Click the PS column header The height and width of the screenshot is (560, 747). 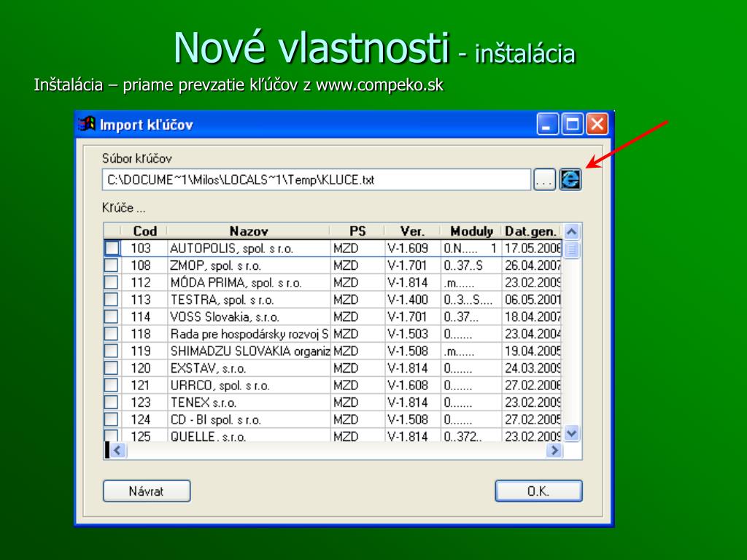357,231
